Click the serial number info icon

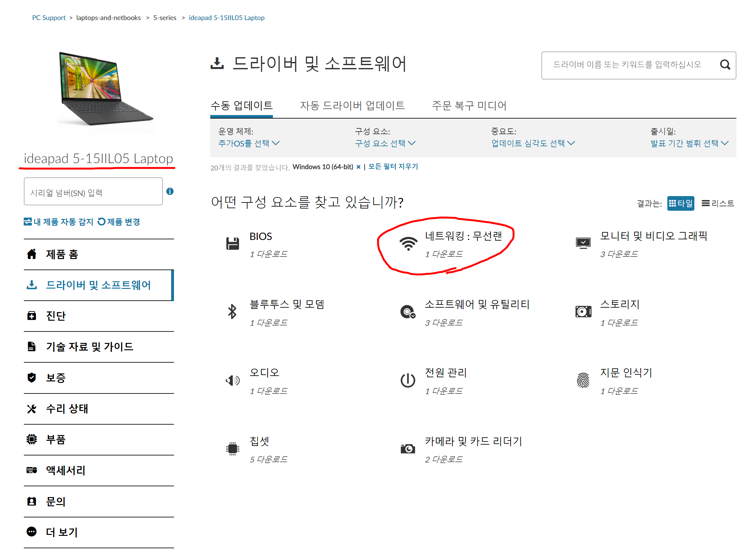(170, 191)
